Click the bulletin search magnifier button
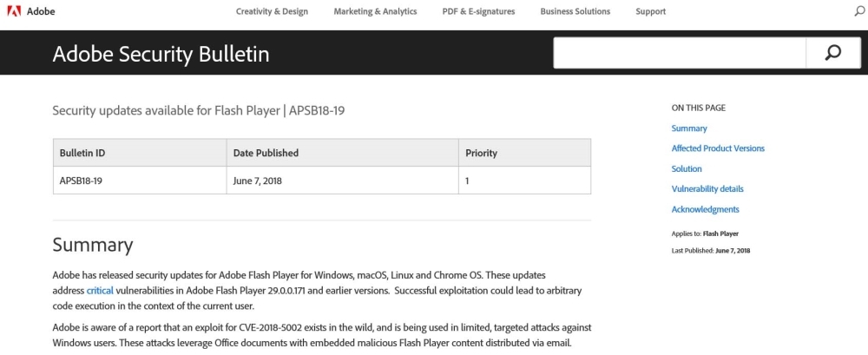 point(833,53)
